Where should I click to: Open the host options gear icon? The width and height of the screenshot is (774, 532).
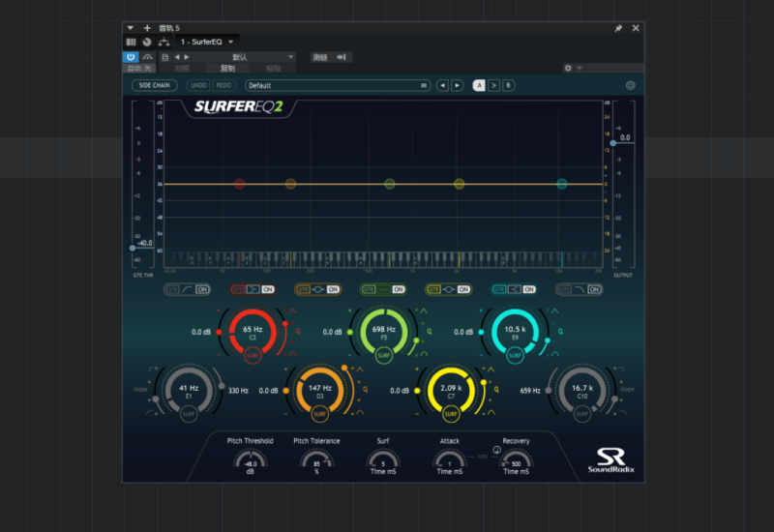point(568,68)
